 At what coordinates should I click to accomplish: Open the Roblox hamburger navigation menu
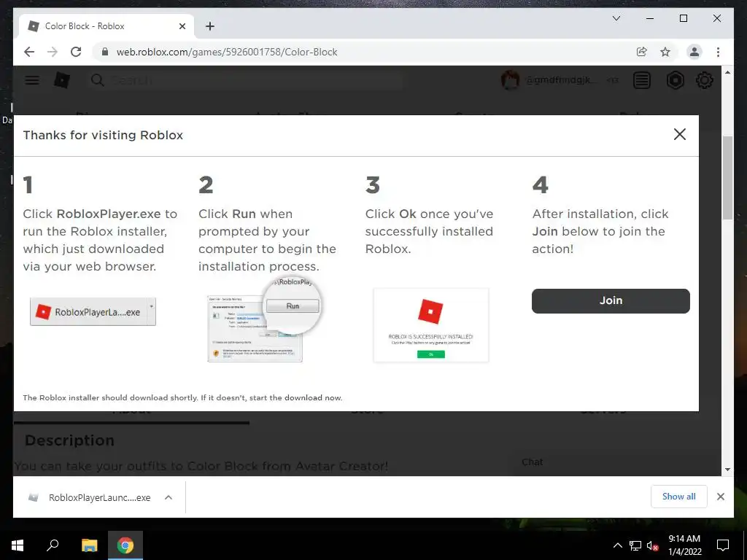[x=32, y=80]
